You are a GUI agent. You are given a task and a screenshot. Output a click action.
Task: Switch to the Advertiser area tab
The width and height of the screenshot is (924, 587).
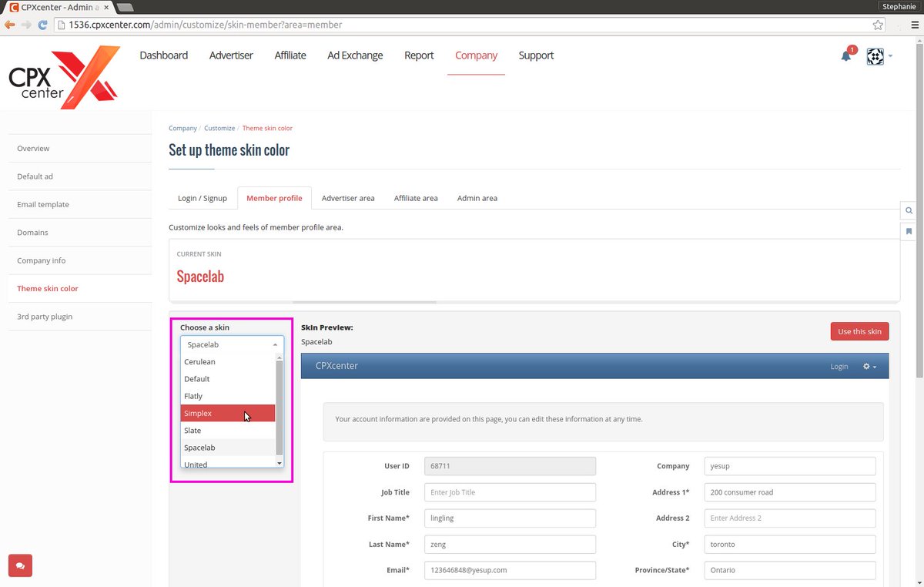pyautogui.click(x=348, y=198)
